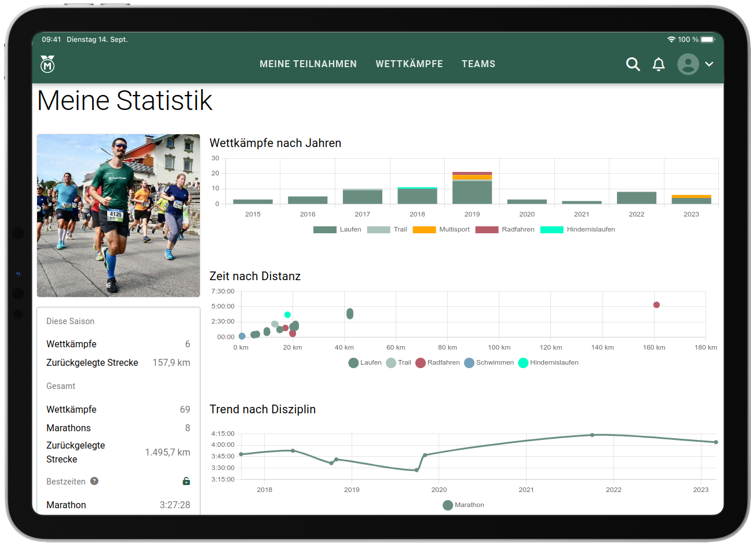Open the runner profile photo

pyautogui.click(x=118, y=215)
